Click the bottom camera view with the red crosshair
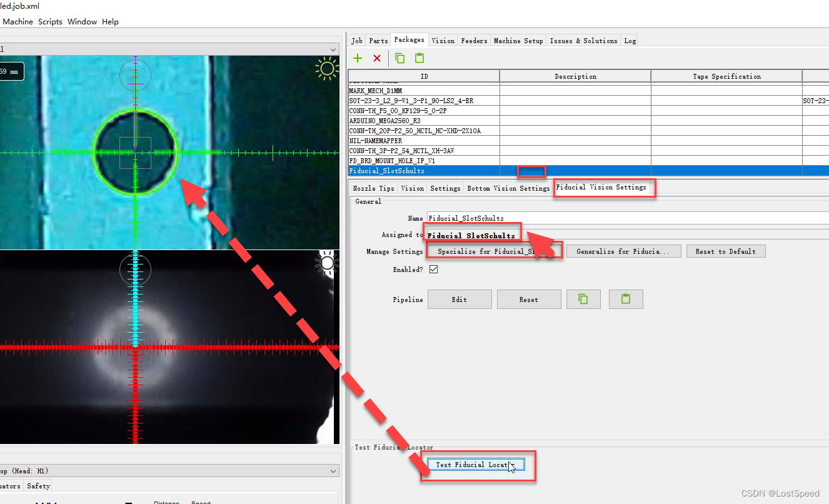The image size is (829, 504). [x=169, y=347]
